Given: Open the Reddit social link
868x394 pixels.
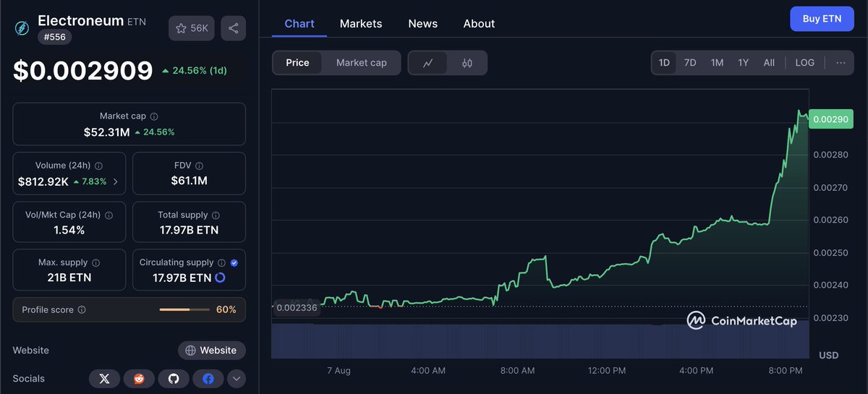Looking at the screenshot, I should (139, 379).
